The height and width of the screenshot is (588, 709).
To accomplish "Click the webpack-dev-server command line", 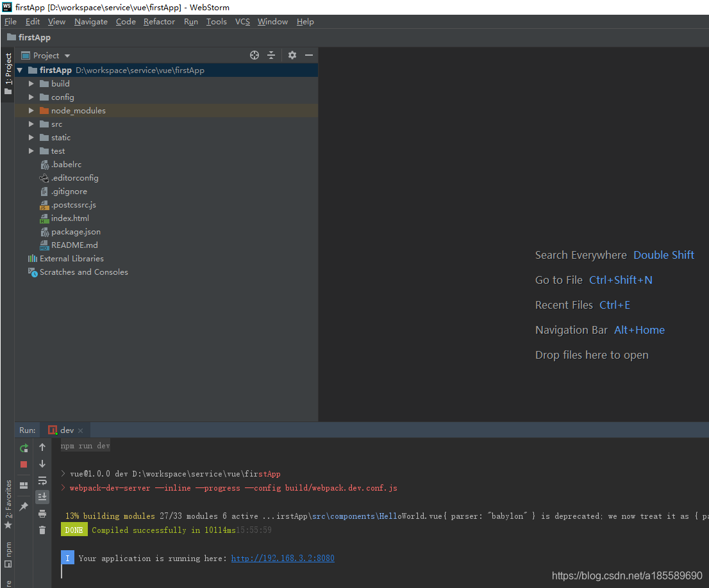I will click(233, 488).
